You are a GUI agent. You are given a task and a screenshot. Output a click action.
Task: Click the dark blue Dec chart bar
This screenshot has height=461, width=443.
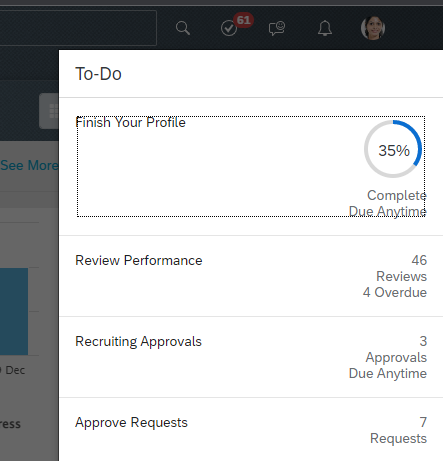14,311
